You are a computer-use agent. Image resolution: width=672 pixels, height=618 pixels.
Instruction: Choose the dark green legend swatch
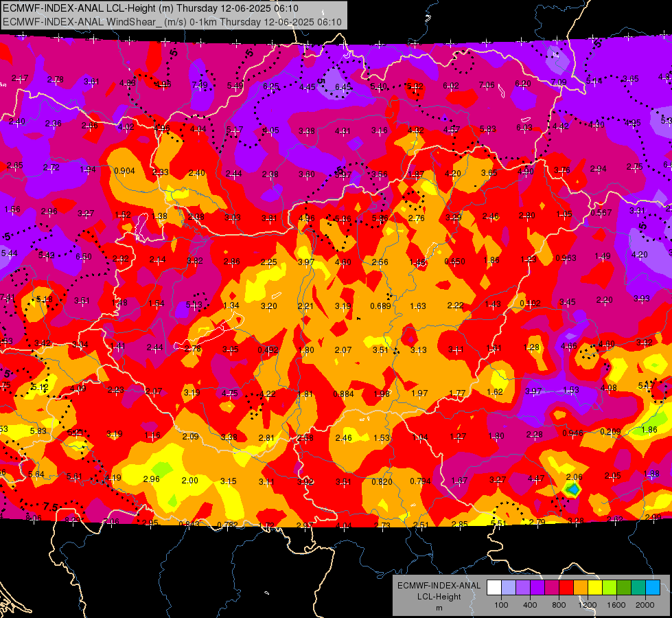(623, 588)
